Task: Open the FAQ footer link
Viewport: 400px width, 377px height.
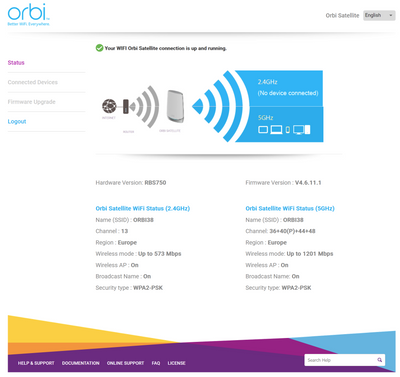Action: pyautogui.click(x=156, y=363)
